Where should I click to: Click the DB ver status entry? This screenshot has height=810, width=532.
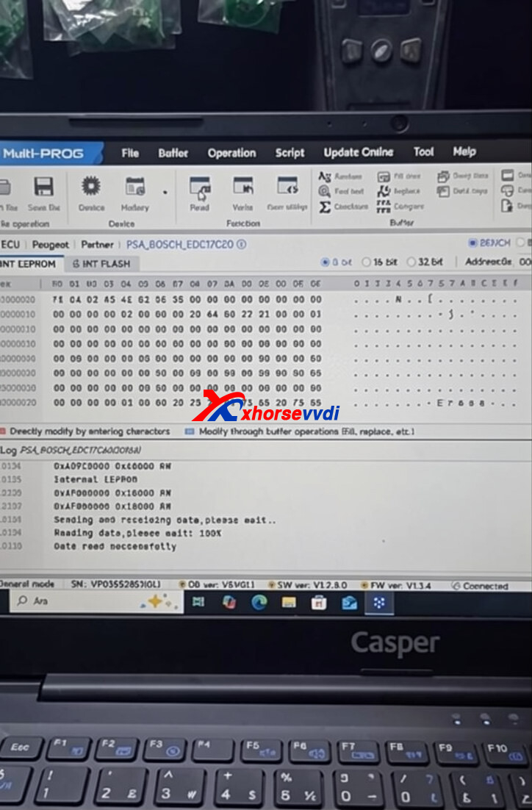pyautogui.click(x=217, y=585)
